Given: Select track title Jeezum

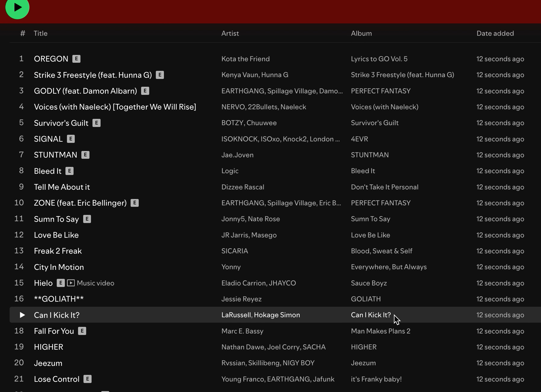Looking at the screenshot, I should tap(48, 363).
